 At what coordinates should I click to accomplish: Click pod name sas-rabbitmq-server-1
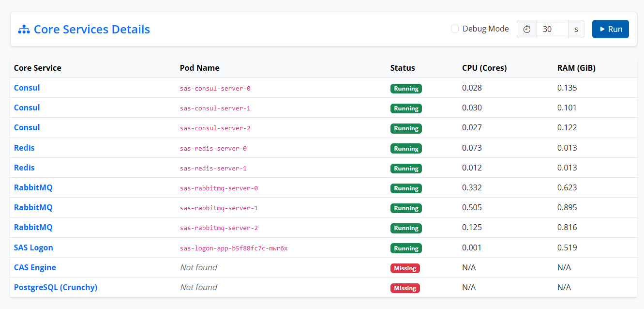point(219,208)
